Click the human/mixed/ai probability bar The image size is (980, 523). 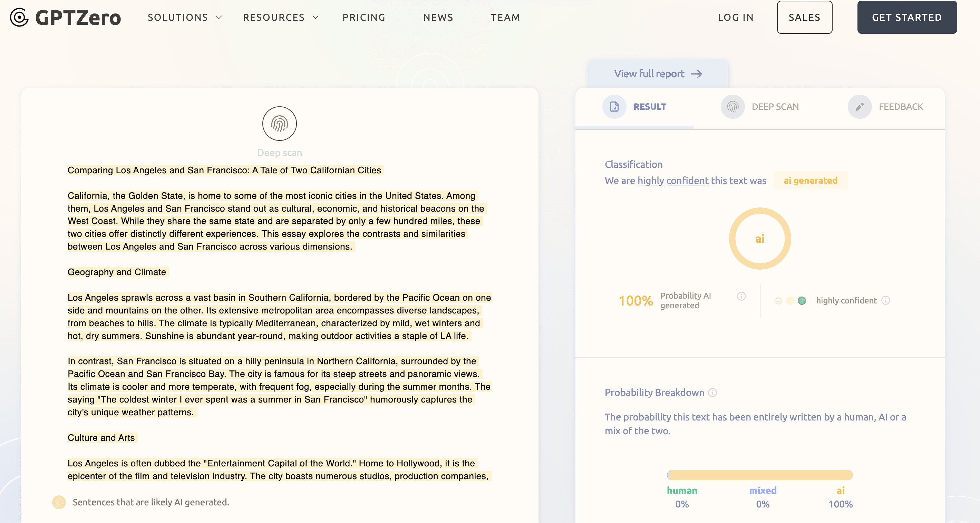click(760, 475)
